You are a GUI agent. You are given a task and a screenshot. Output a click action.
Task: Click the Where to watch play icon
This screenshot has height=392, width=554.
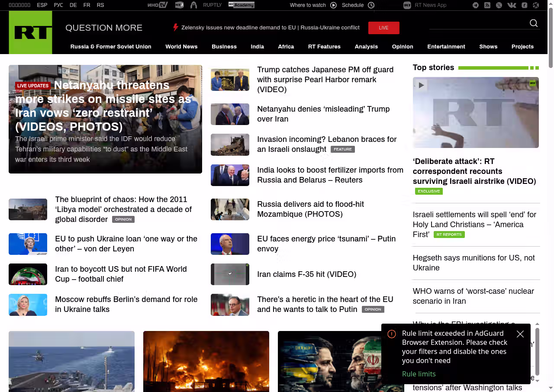tap(333, 5)
